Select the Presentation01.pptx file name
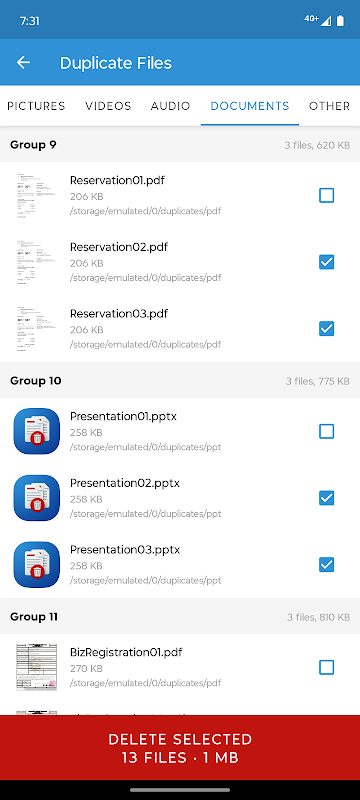The image size is (360, 800). [123, 416]
